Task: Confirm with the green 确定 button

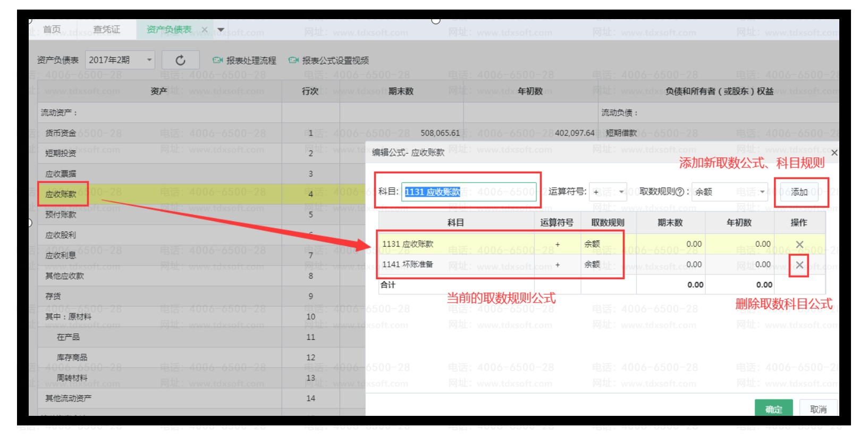Action: (773, 408)
